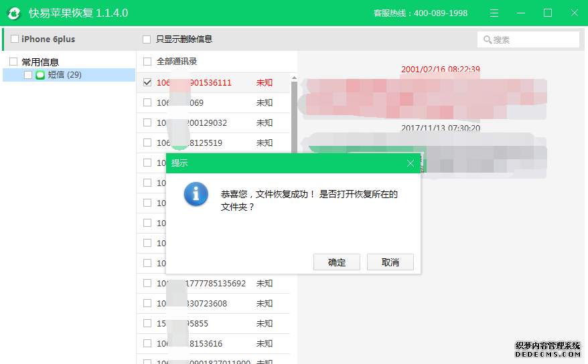
Task: Minimize the application window
Action: [x=521, y=13]
